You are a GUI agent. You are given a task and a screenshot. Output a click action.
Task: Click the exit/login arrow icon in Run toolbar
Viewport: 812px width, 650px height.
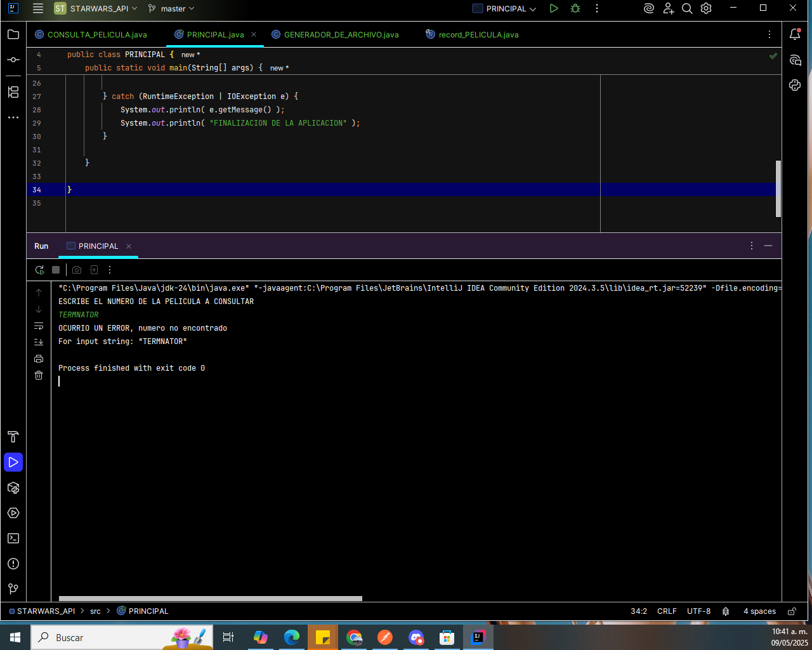coord(94,270)
